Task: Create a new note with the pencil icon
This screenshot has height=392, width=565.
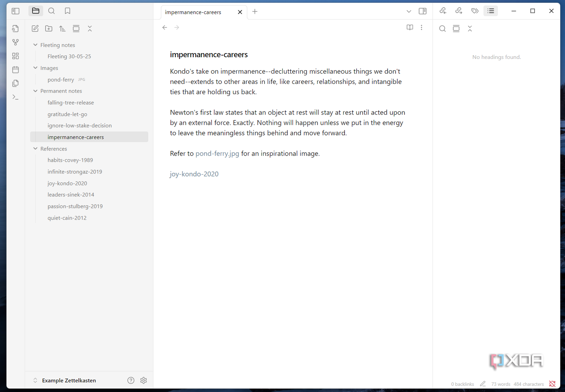Action: pyautogui.click(x=35, y=28)
